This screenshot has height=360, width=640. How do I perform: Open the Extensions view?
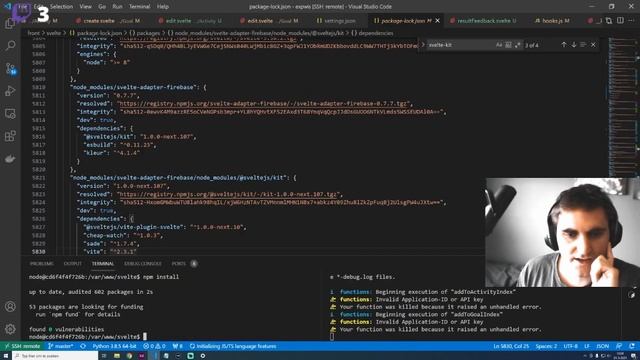pos(10,136)
